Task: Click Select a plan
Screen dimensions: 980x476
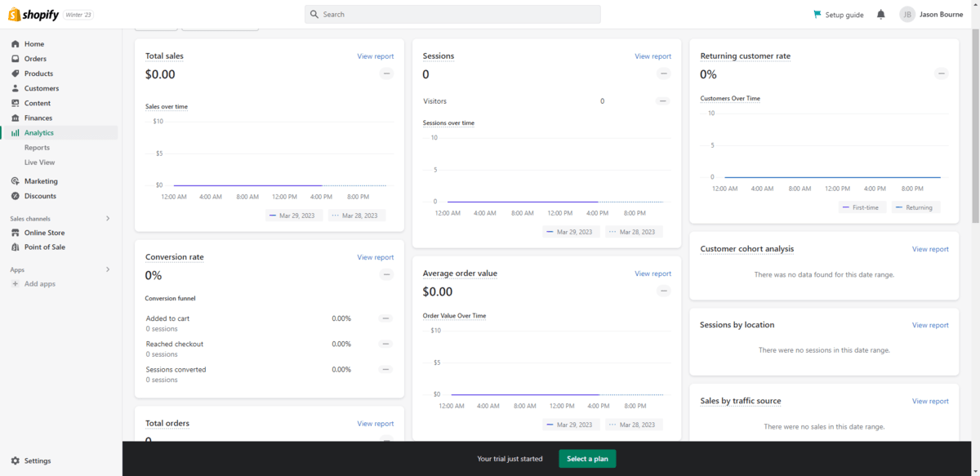Action: pyautogui.click(x=587, y=459)
